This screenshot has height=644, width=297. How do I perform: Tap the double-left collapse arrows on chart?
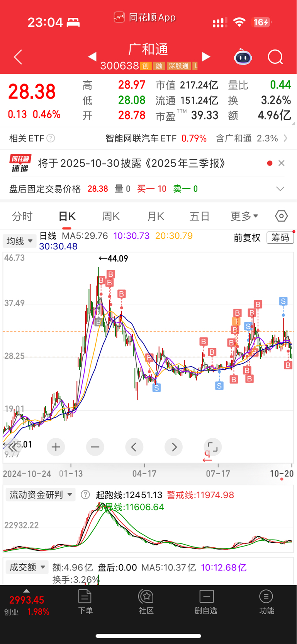pyautogui.click(x=12, y=447)
